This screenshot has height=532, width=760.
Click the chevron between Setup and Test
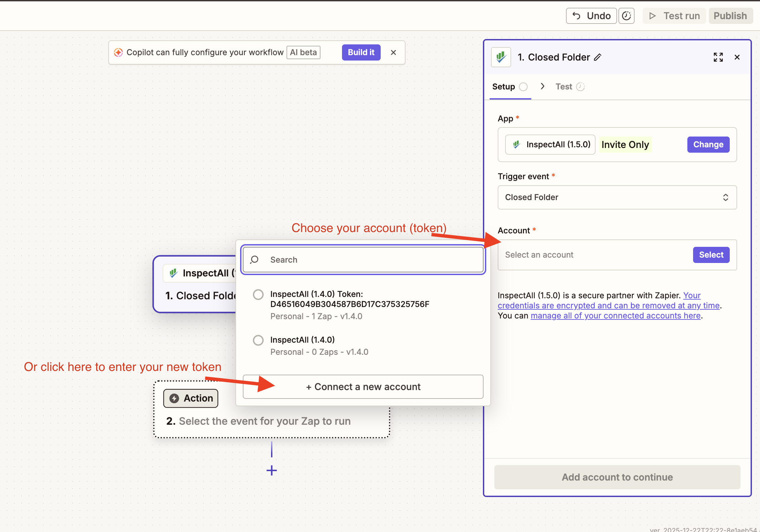542,86
